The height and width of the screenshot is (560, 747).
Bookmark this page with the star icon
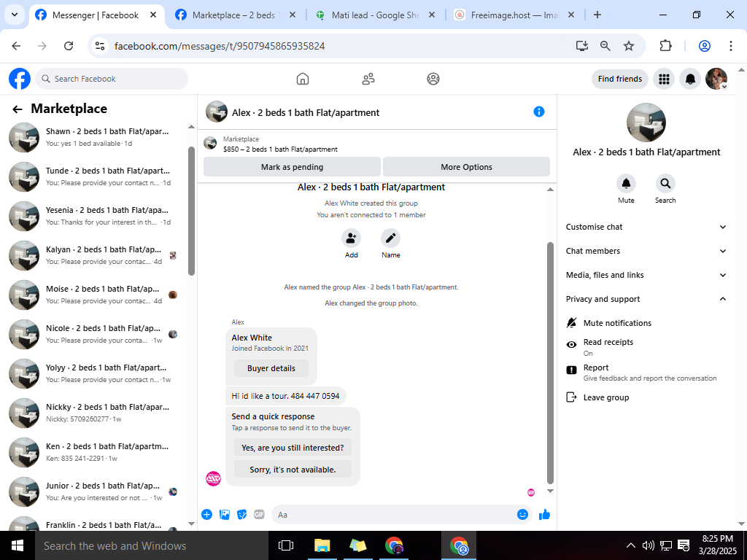(629, 46)
